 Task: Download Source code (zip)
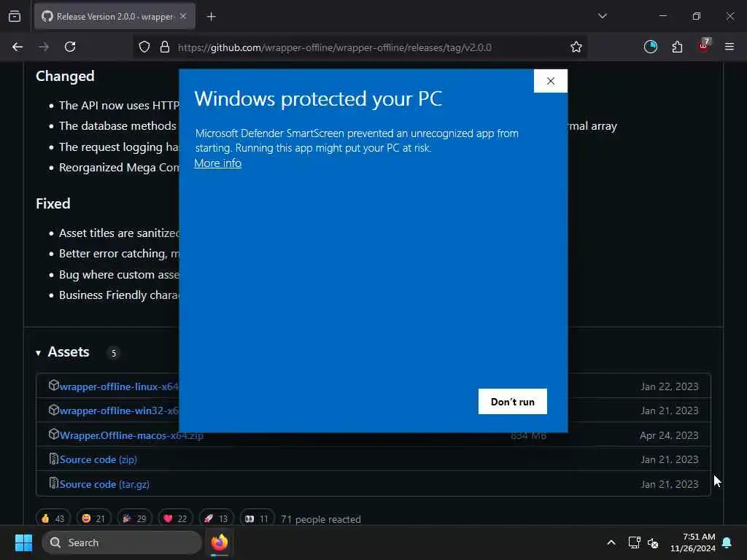click(98, 459)
